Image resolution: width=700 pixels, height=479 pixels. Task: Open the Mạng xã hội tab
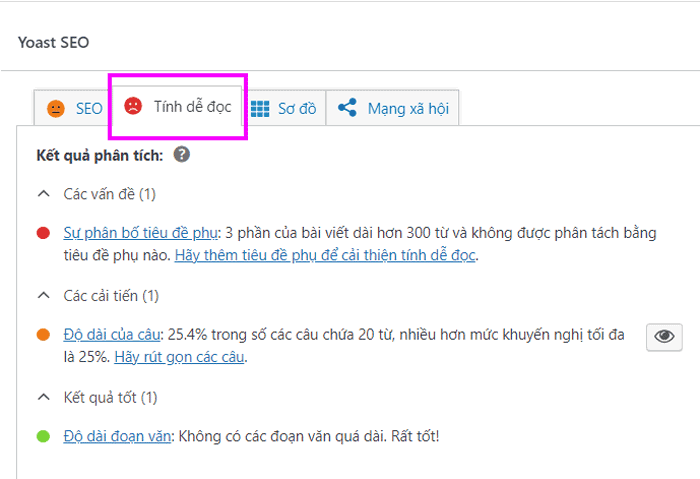tap(392, 108)
